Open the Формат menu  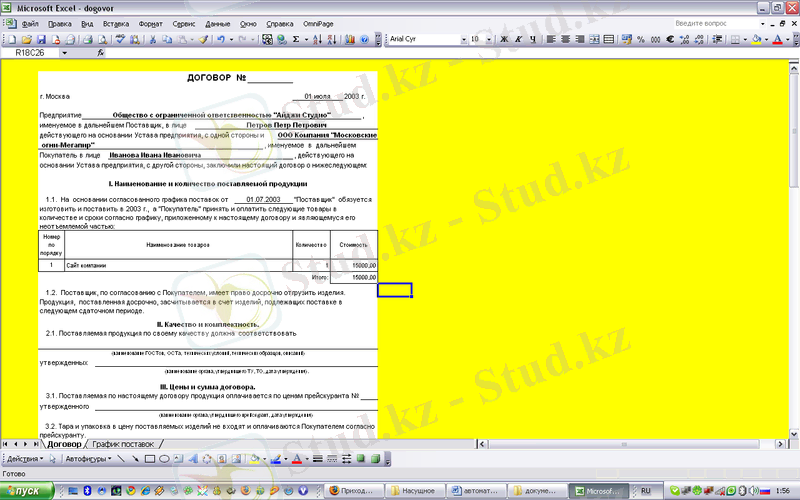[x=151, y=24]
